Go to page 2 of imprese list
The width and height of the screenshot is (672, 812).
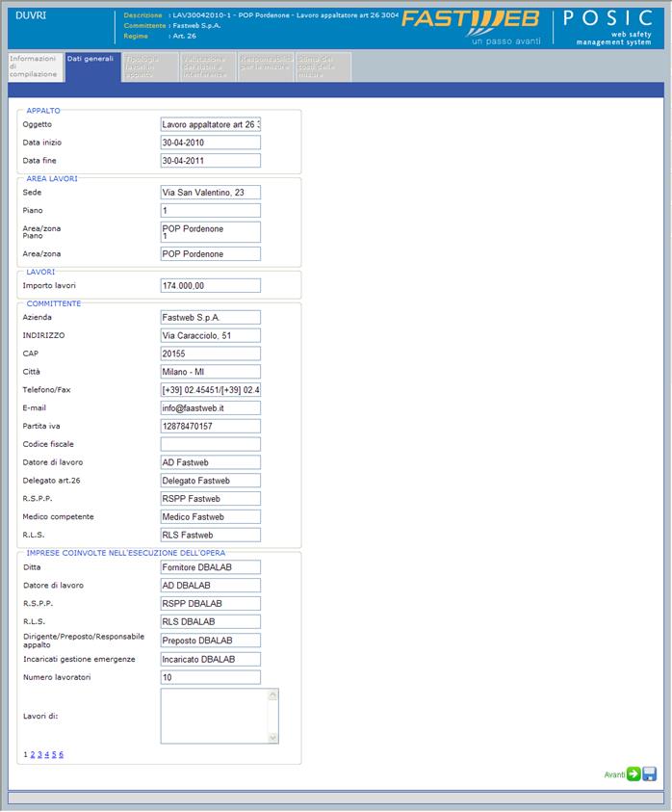pos(33,754)
